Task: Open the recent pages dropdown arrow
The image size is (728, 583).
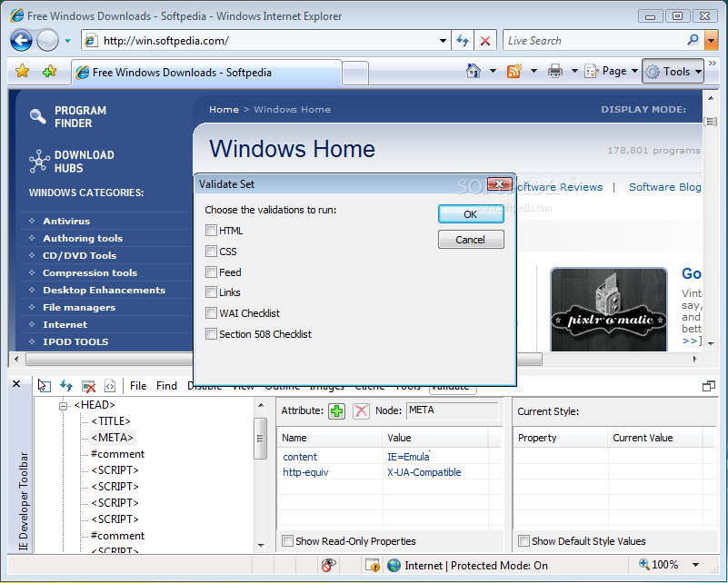Action: pos(68,41)
